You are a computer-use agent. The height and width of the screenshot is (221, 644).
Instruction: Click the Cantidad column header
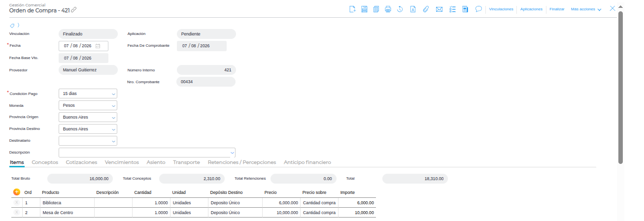click(x=142, y=192)
